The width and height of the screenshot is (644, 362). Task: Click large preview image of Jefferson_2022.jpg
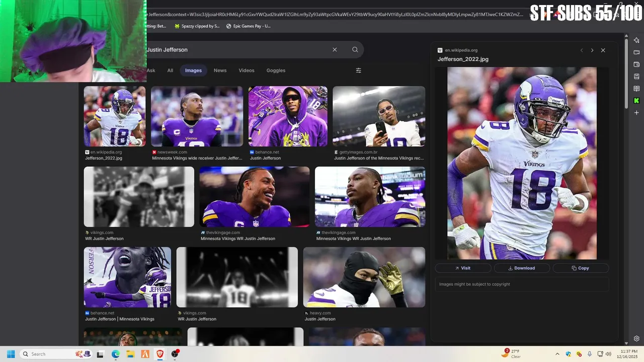coord(522,163)
